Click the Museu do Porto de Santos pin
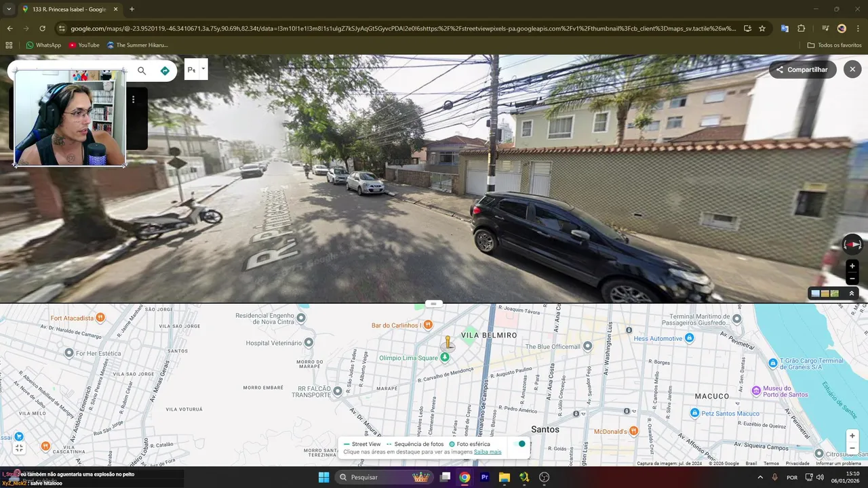The image size is (868, 488). coord(756,390)
